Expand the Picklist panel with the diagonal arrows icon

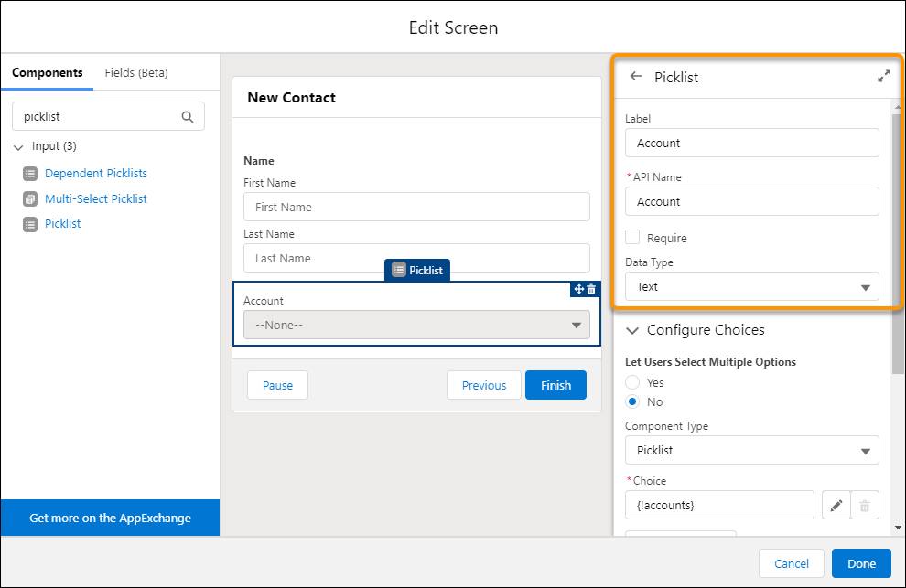pyautogui.click(x=883, y=77)
